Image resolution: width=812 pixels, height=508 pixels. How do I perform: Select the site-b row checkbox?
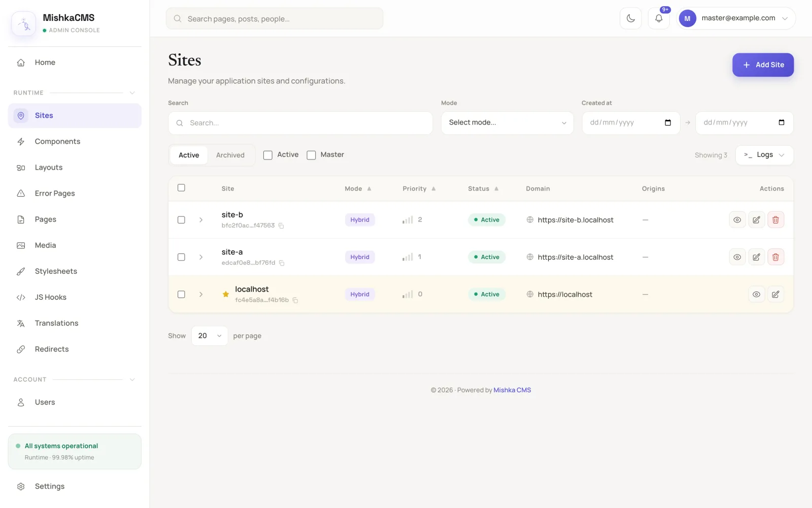tap(181, 220)
